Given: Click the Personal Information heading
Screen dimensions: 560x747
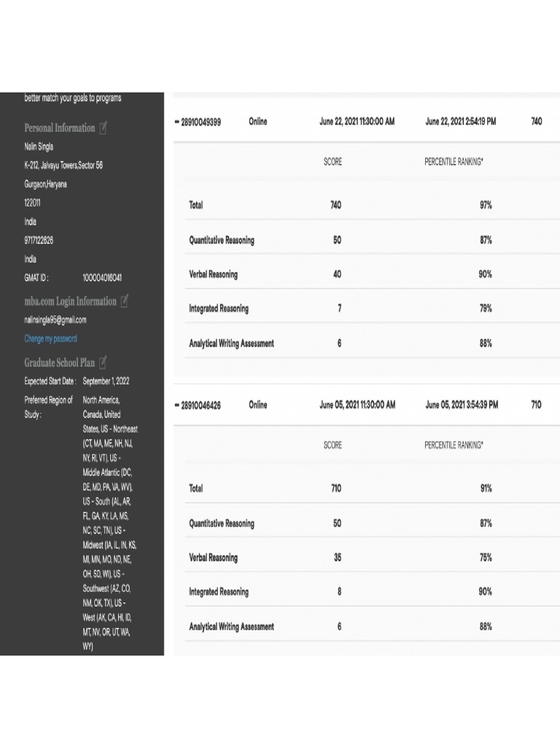Looking at the screenshot, I should point(60,128).
